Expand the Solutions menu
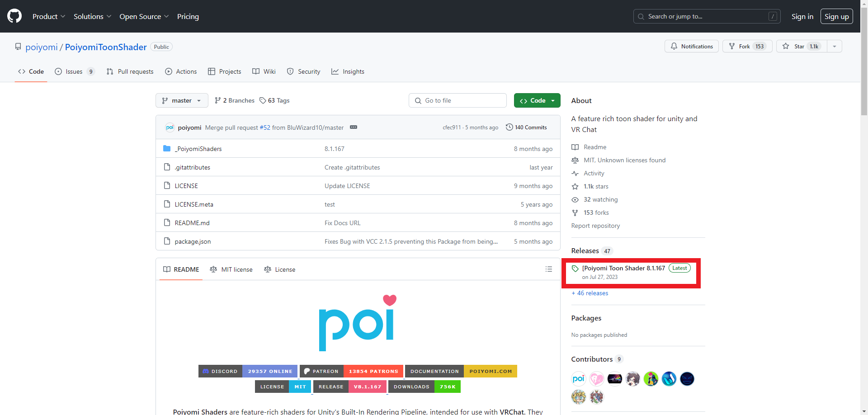This screenshot has height=415, width=868. tap(92, 16)
